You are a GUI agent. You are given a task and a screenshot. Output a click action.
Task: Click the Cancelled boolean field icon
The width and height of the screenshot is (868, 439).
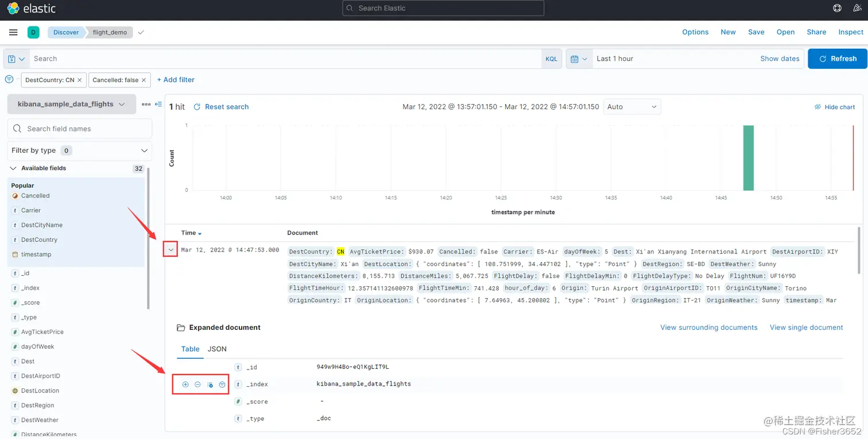click(x=15, y=196)
